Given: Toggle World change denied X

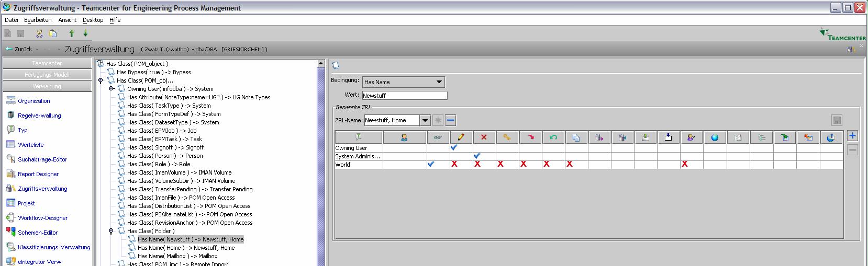Looking at the screenshot, I should 500,164.
